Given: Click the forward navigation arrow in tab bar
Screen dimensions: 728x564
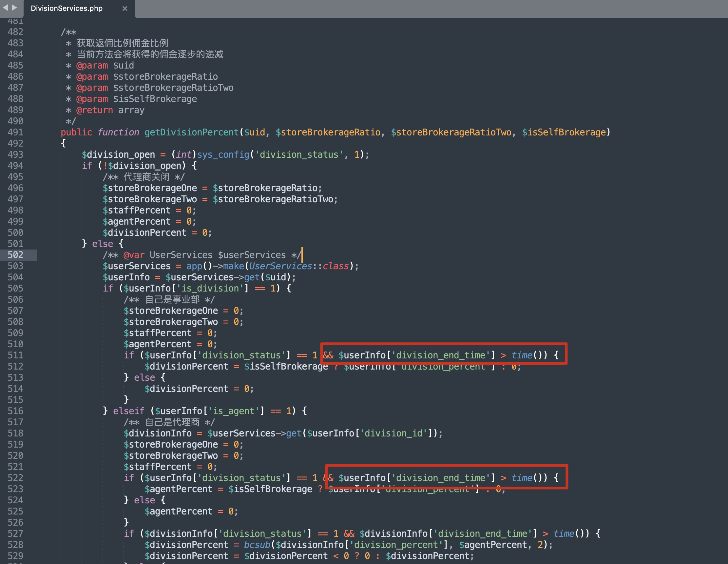Looking at the screenshot, I should click(14, 7).
